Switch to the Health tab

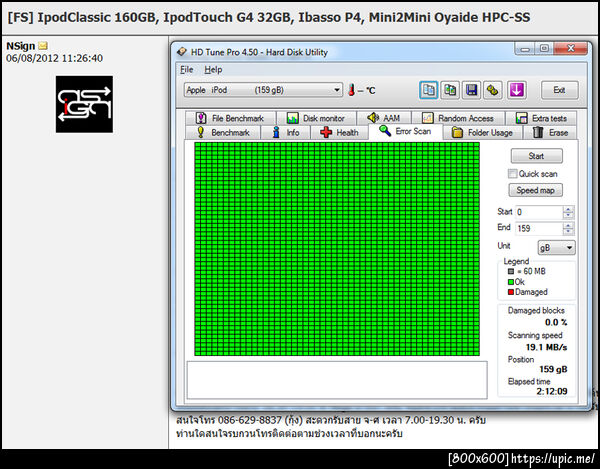(339, 132)
